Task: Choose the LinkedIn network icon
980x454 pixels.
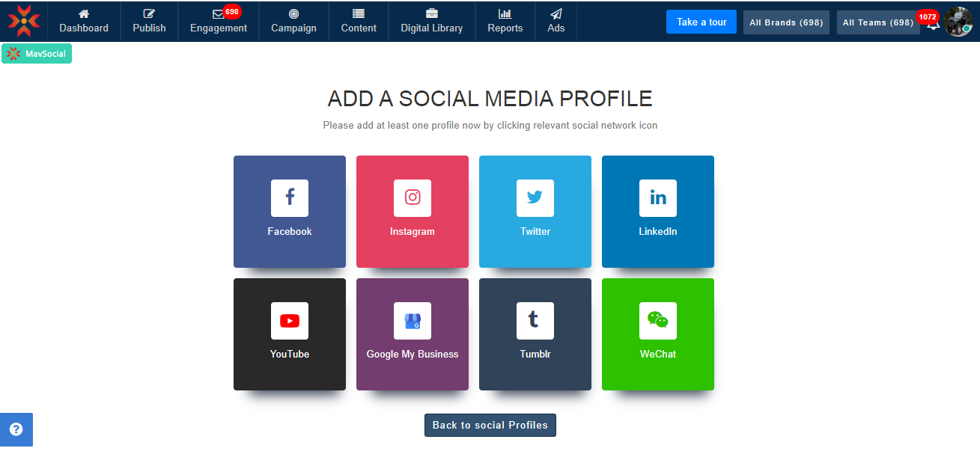Action: point(658,211)
